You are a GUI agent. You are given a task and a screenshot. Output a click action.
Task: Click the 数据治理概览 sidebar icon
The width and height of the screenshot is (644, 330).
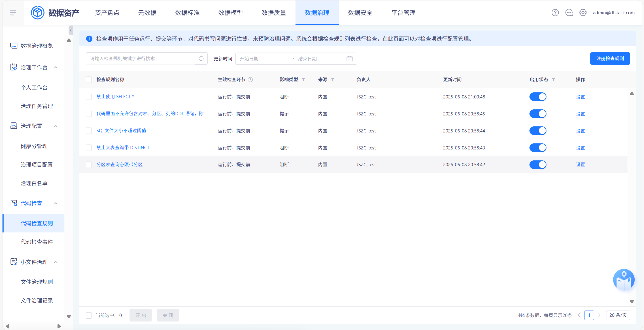tap(14, 46)
